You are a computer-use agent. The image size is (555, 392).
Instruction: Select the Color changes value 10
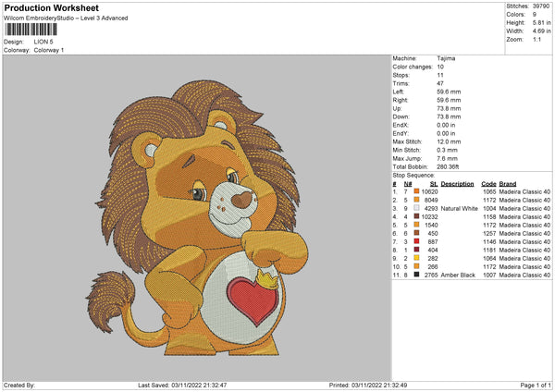coord(440,67)
